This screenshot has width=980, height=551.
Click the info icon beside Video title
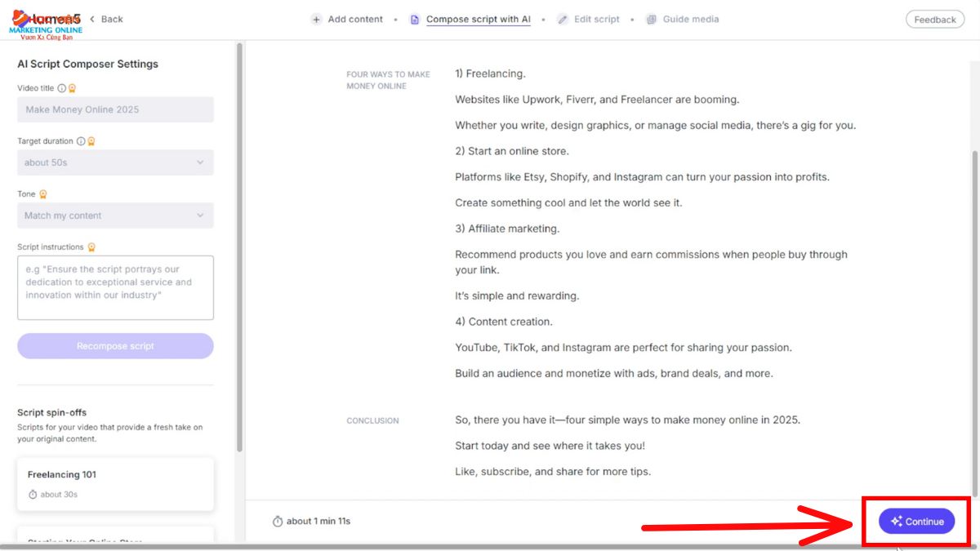click(62, 88)
